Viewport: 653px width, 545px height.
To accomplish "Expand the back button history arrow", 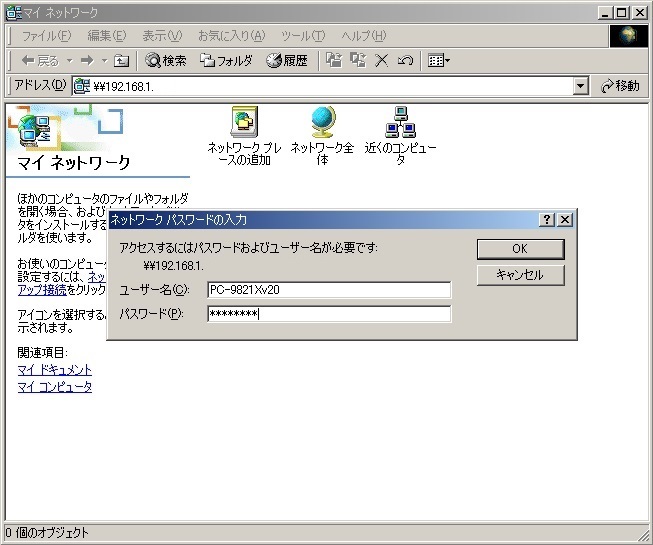I will [67, 61].
